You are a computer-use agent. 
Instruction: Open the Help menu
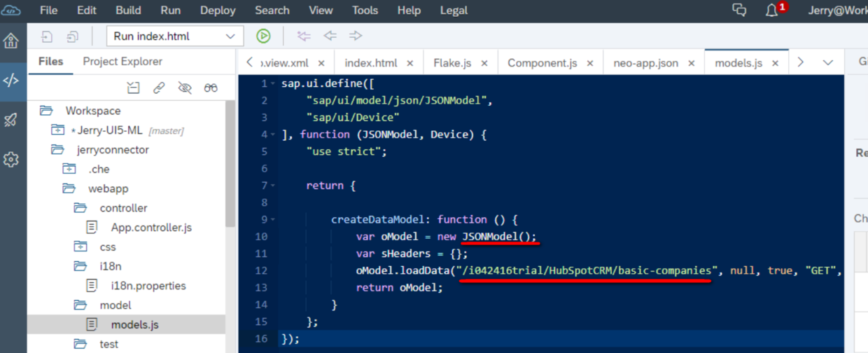point(409,11)
